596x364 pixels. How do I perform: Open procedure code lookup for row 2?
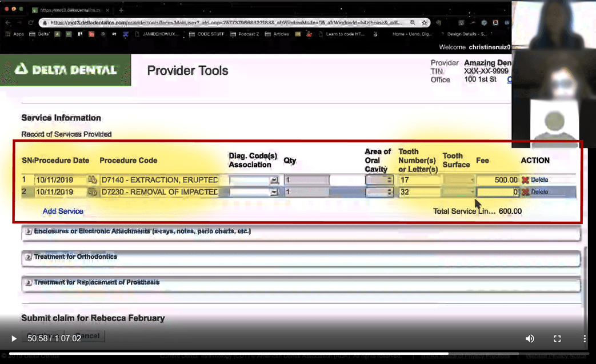(93, 192)
